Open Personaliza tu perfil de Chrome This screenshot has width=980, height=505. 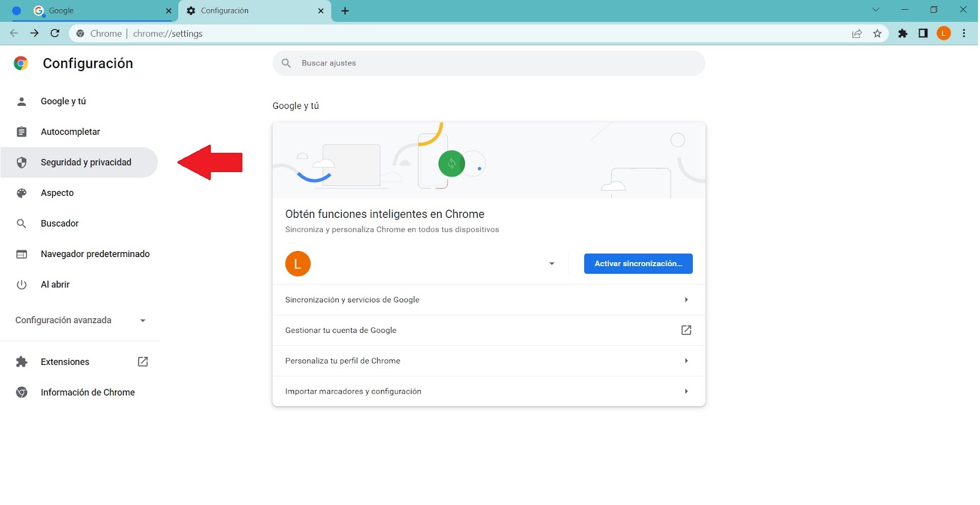[489, 361]
